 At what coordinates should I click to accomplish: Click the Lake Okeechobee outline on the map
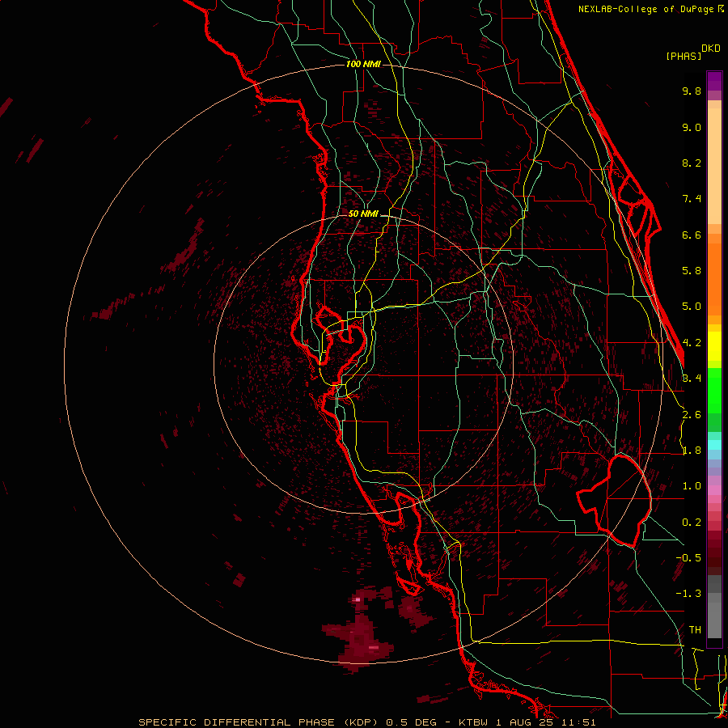tap(614, 501)
